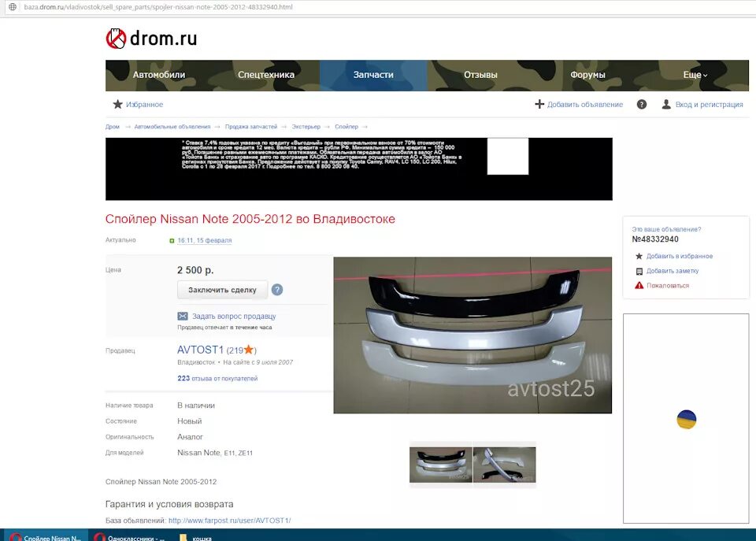Click listing number №48332940
The width and height of the screenshot is (756, 541).
coord(655,239)
